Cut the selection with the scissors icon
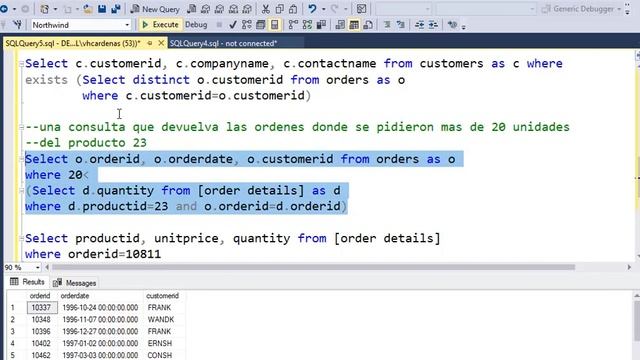The width and height of the screenshot is (640, 360). (x=266, y=9)
